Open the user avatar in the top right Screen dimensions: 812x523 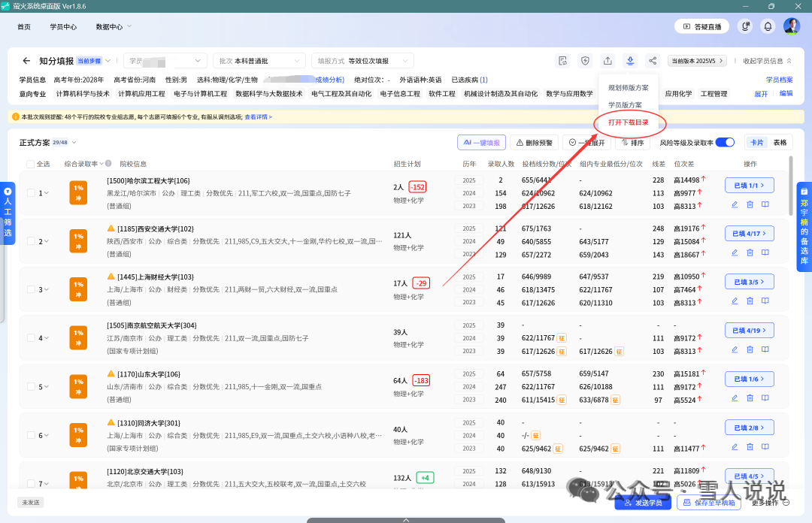tap(791, 26)
